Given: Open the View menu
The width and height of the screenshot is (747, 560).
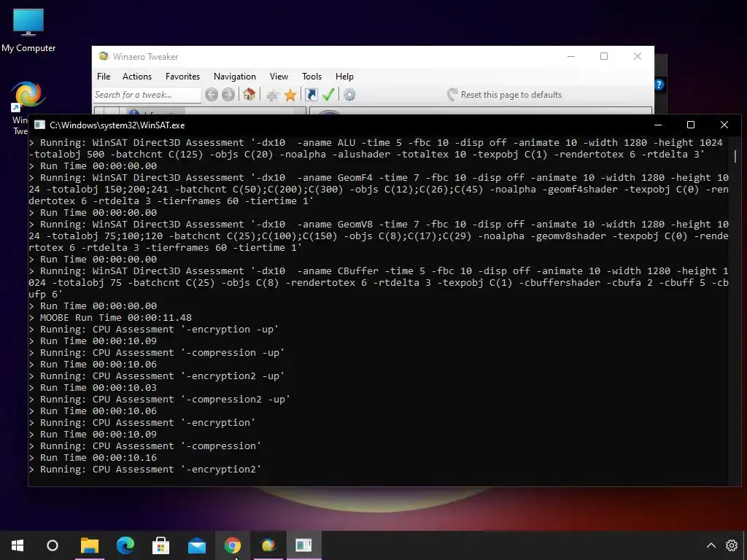Looking at the screenshot, I should [279, 76].
